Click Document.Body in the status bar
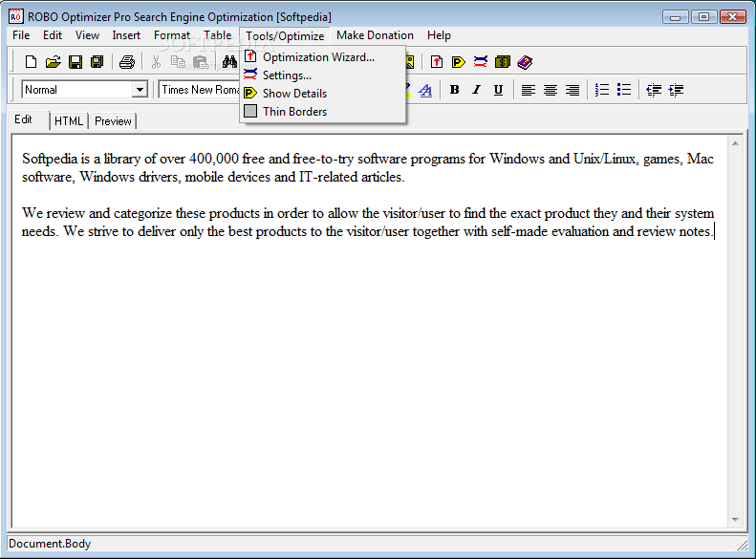Screen dimensions: 756x559 tap(50, 544)
